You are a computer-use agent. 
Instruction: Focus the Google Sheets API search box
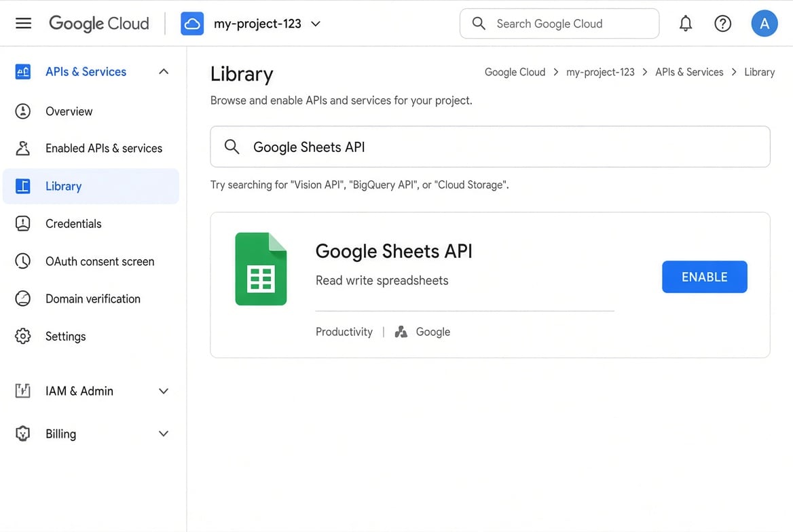[x=490, y=147]
